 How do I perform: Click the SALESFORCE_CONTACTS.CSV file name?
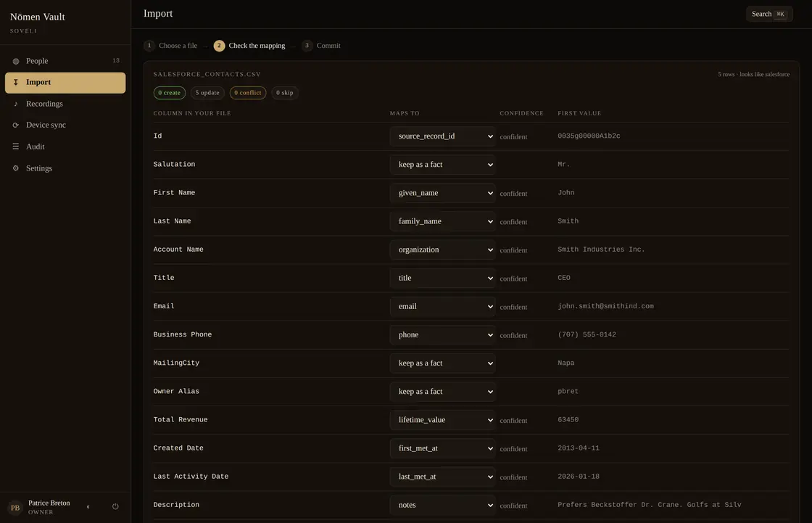click(x=207, y=74)
